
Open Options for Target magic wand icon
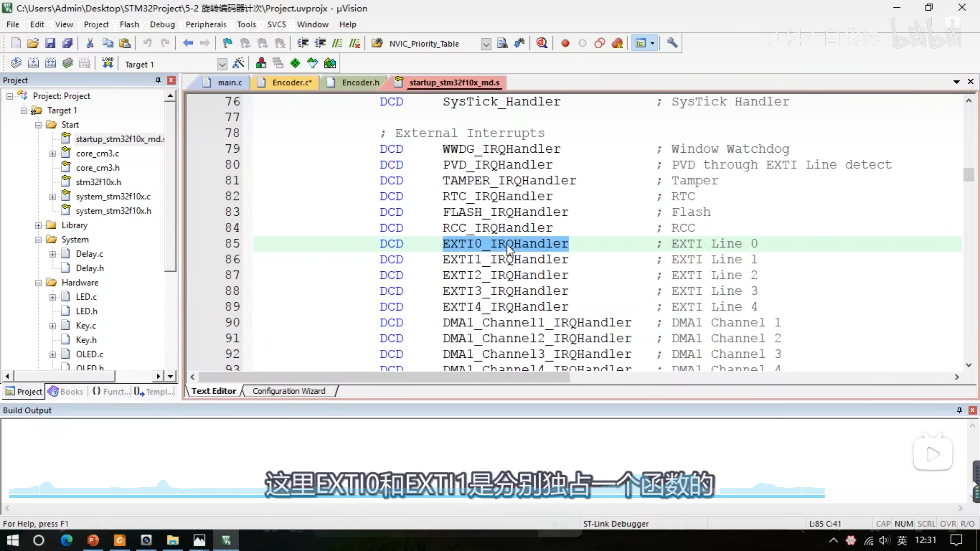pos(238,63)
